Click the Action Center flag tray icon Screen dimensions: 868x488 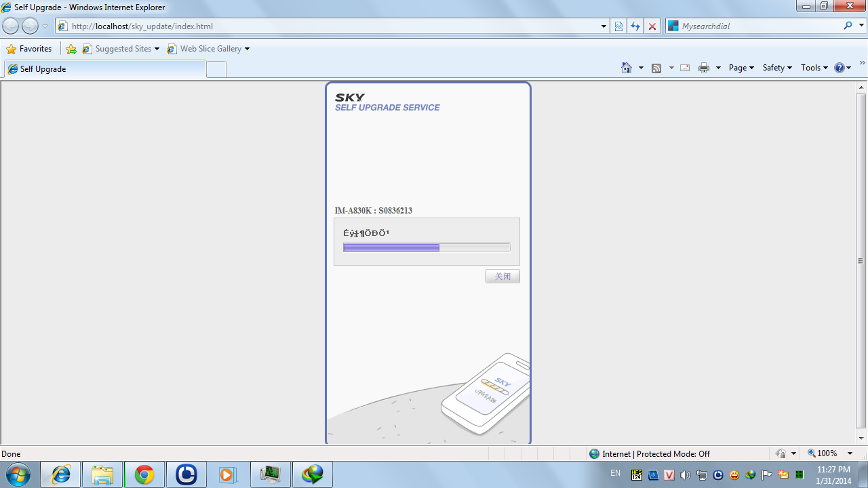click(767, 475)
